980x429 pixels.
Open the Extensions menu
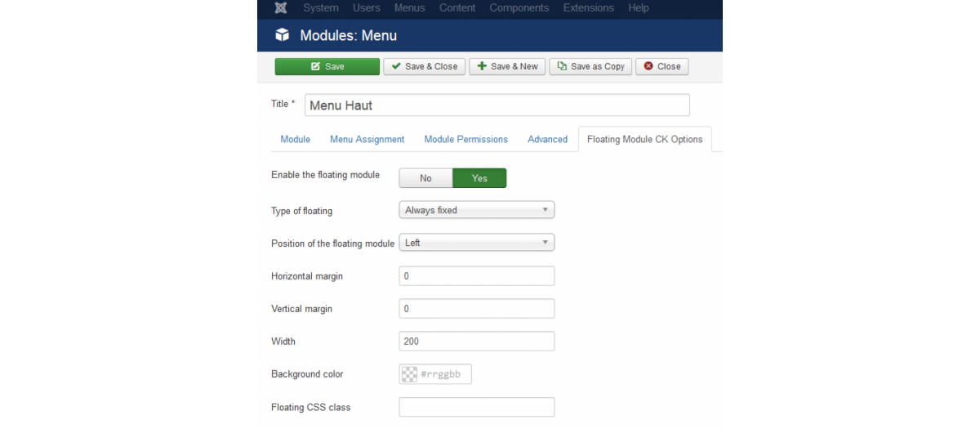coord(589,8)
